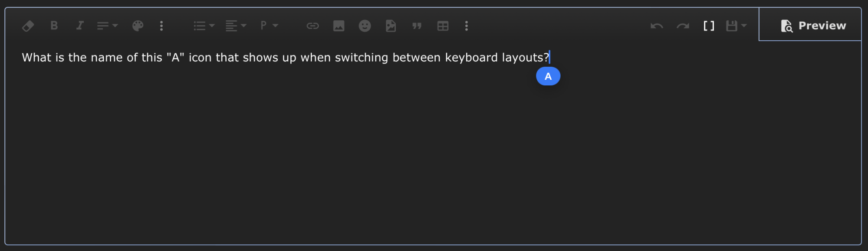Open the smilies emoji picker
The width and height of the screenshot is (868, 251).
pos(365,26)
